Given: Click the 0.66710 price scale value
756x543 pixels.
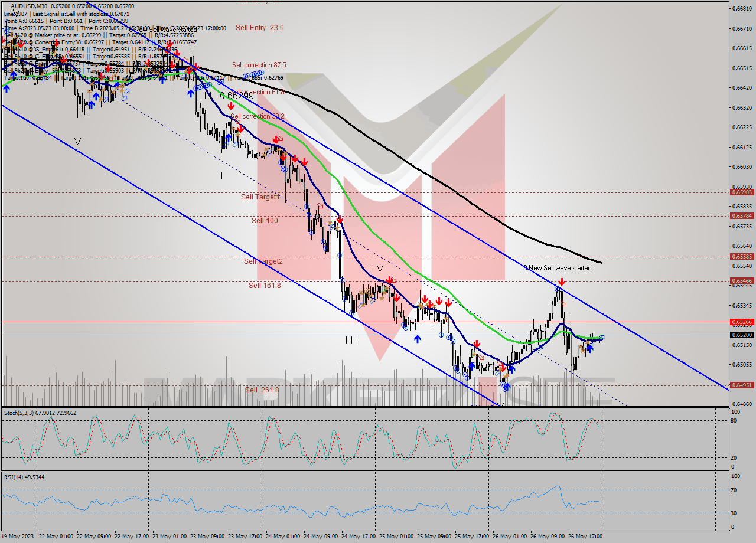Looking at the screenshot, I should pos(742,28).
